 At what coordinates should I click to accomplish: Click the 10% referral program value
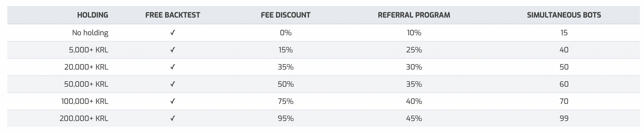coord(414,33)
